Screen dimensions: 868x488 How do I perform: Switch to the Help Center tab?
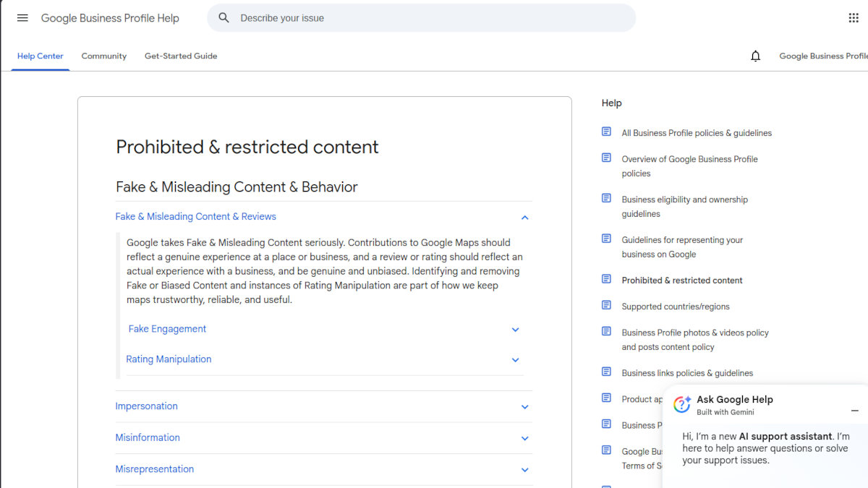click(41, 56)
